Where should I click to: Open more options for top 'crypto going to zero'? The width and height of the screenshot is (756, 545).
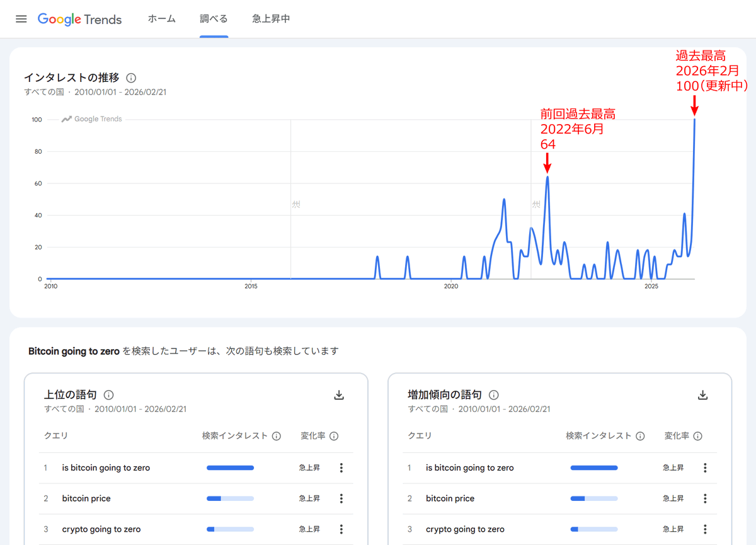(x=341, y=529)
